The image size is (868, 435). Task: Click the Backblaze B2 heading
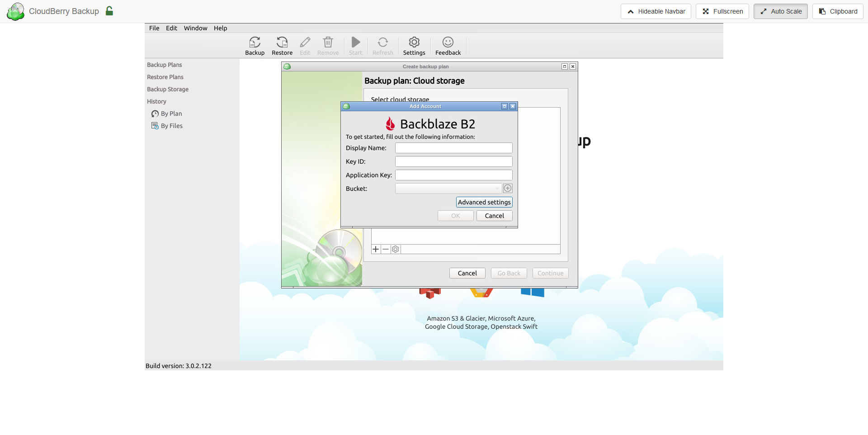(x=438, y=124)
